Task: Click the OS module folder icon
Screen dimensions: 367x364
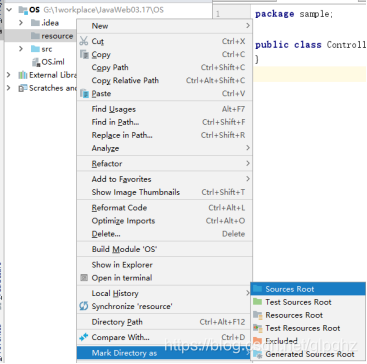Action: [23, 10]
